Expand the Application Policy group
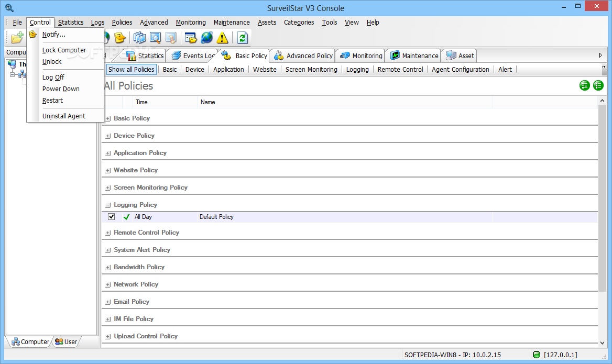The width and height of the screenshot is (612, 364). (108, 153)
